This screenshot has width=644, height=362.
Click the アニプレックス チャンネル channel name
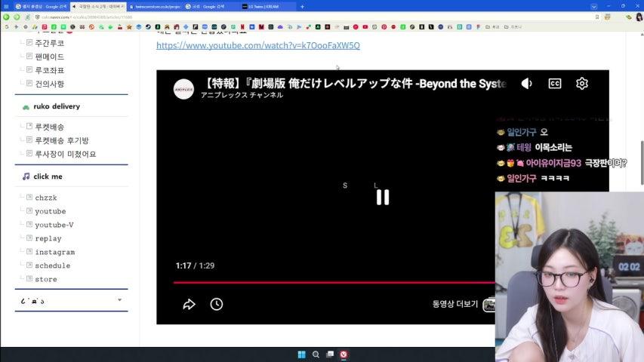click(x=242, y=95)
